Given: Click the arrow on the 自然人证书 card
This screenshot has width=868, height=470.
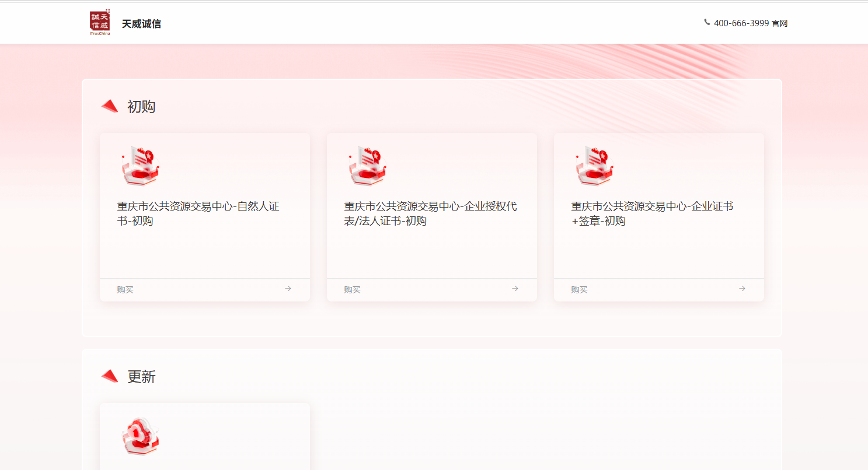Looking at the screenshot, I should (288, 289).
